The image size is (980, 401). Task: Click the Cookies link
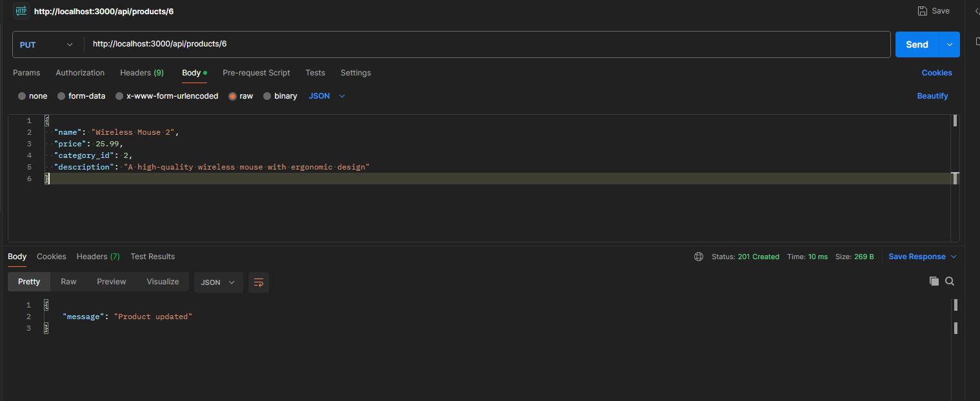pos(937,73)
